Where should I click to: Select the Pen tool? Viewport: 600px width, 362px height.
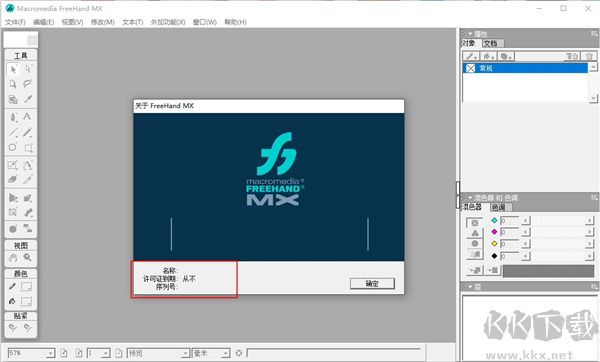click(13, 117)
